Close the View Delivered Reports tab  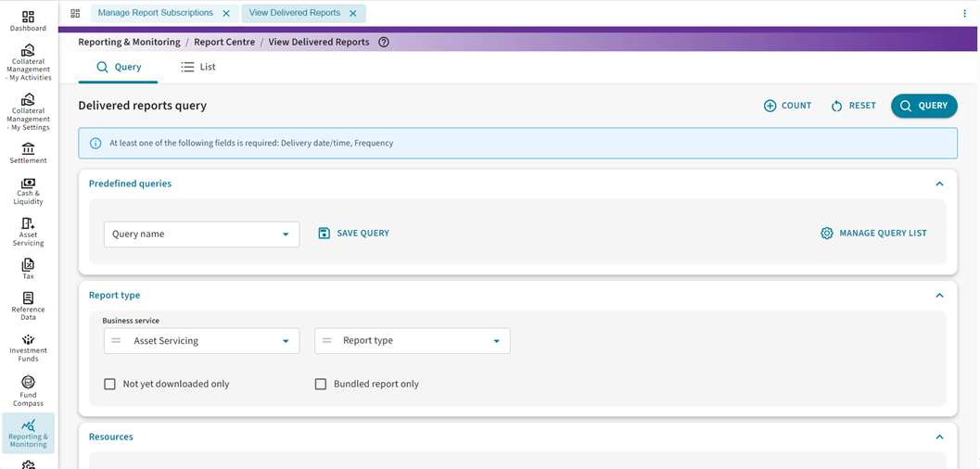tap(353, 13)
